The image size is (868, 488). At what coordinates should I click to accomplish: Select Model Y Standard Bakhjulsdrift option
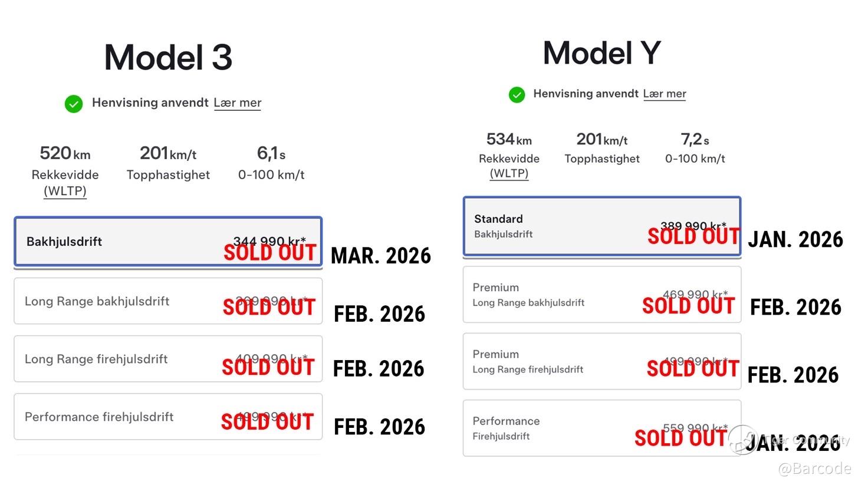pyautogui.click(x=601, y=226)
